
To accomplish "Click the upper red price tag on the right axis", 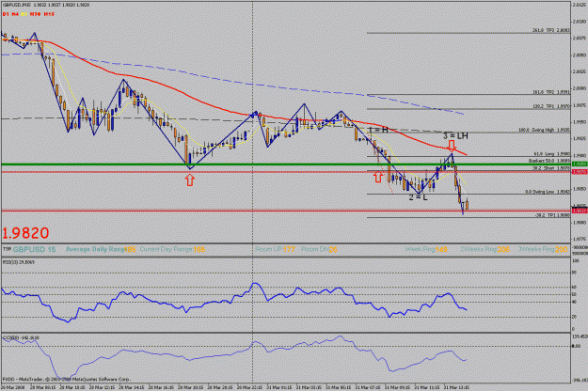I will [580, 171].
